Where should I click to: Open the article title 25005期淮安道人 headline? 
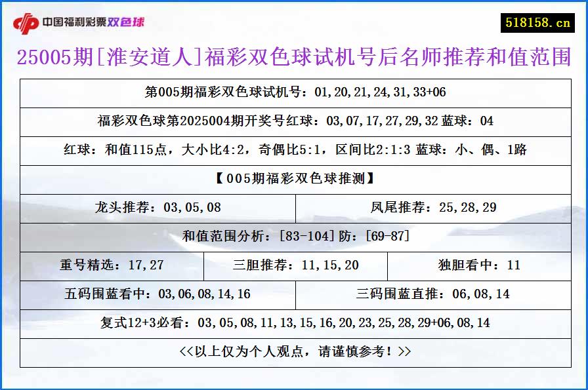pos(294,57)
